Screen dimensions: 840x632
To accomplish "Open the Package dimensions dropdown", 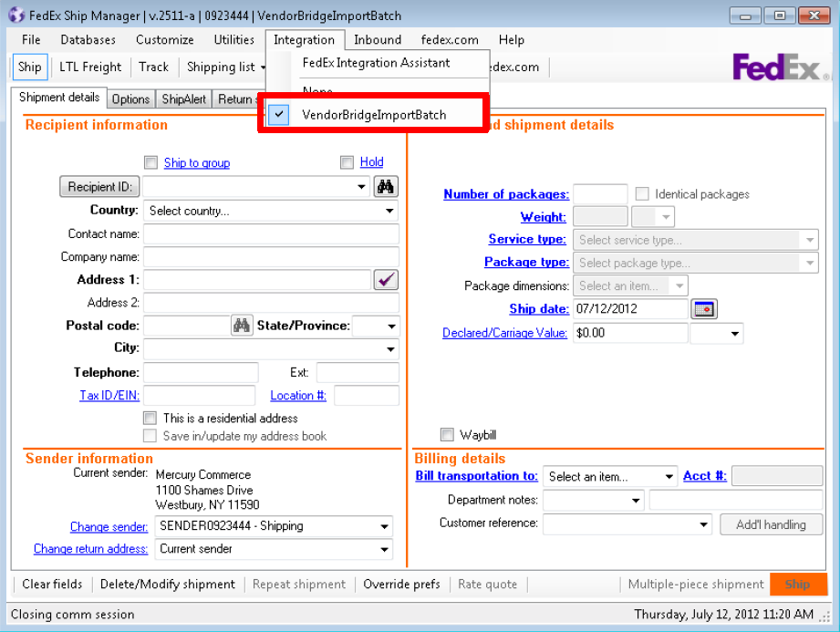I will pos(679,286).
